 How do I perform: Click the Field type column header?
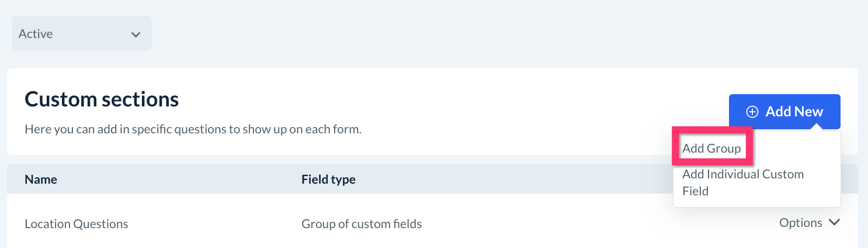tap(328, 180)
